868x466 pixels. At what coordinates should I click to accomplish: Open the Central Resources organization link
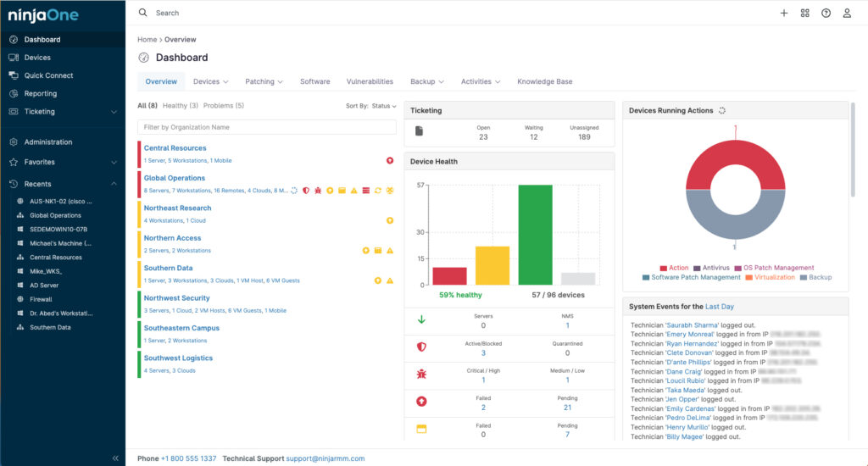click(175, 148)
